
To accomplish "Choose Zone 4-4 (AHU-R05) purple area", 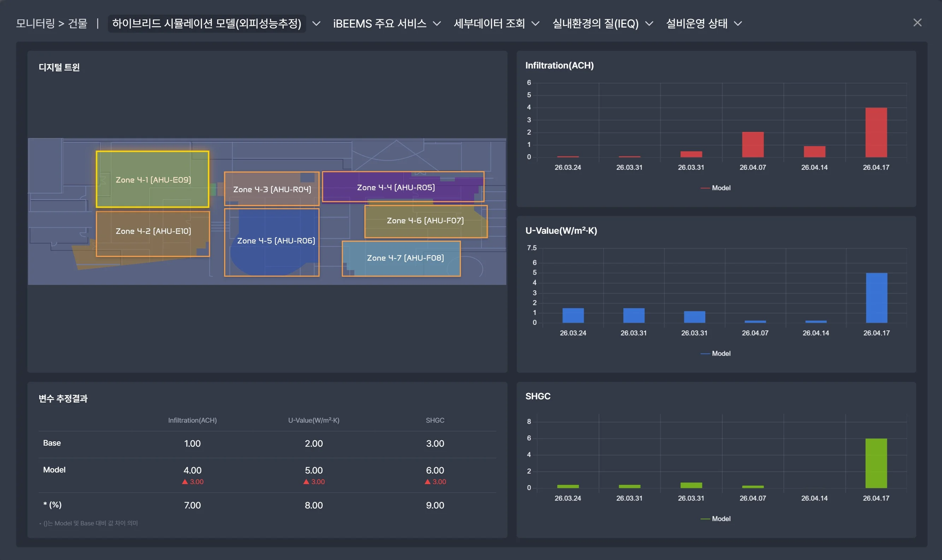I will tap(403, 187).
